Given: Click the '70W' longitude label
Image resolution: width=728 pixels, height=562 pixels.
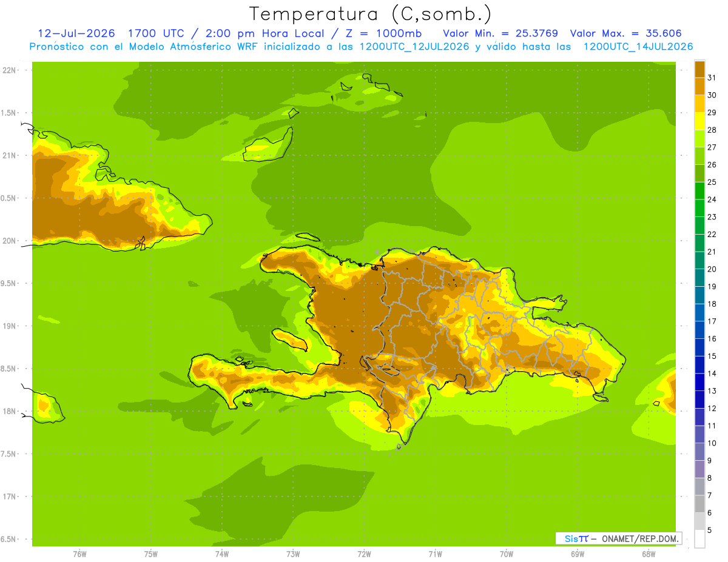Looking at the screenshot, I should pyautogui.click(x=507, y=554).
